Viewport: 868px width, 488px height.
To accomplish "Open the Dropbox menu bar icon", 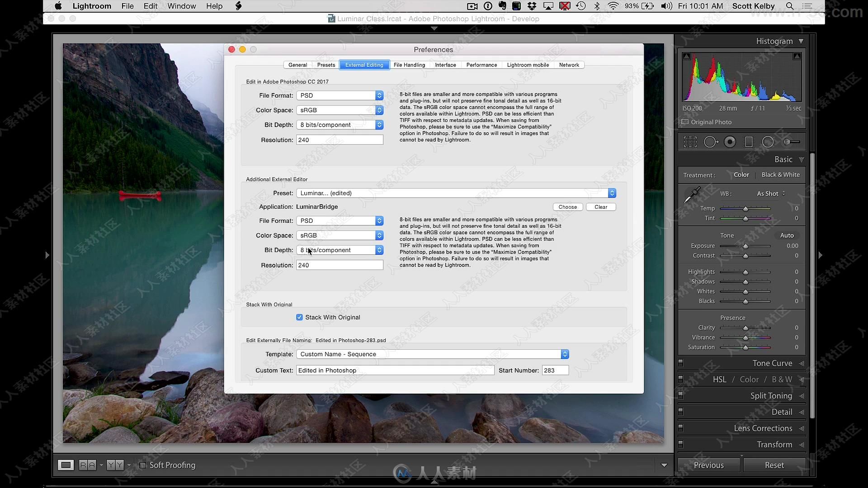I will [x=532, y=6].
